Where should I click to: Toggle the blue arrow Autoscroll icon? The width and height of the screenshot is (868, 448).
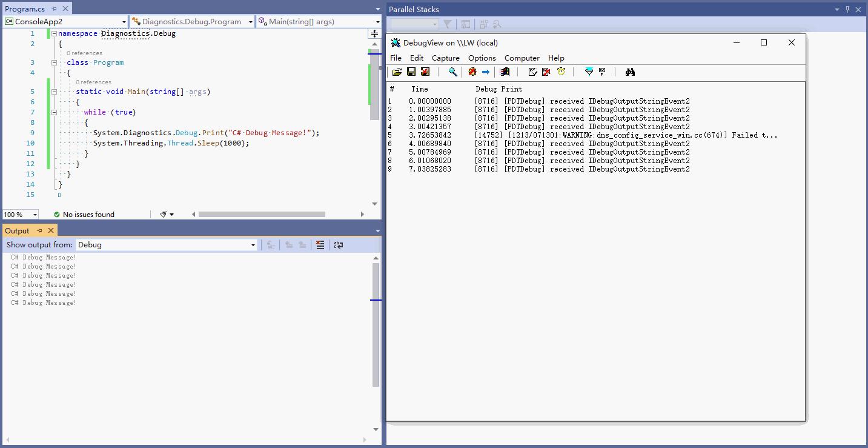486,72
